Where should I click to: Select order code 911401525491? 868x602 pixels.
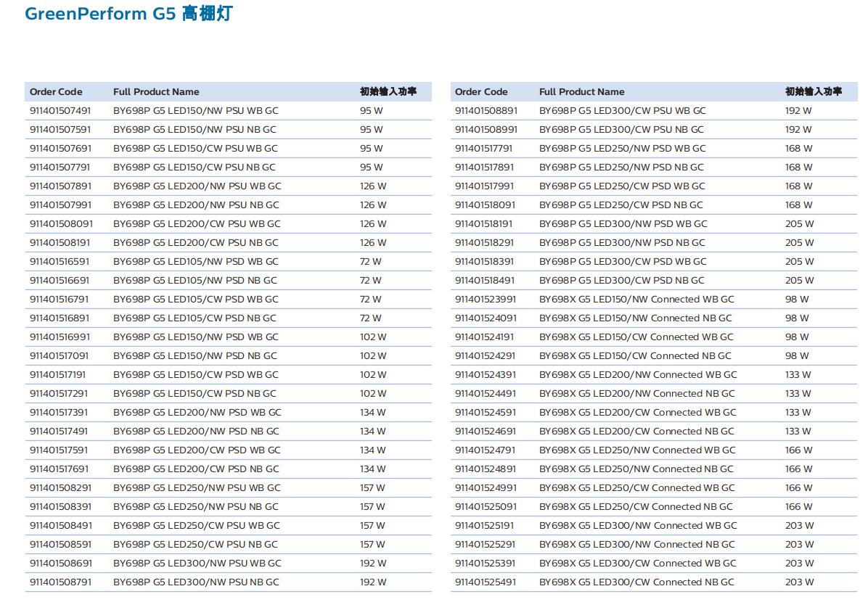coord(486,582)
